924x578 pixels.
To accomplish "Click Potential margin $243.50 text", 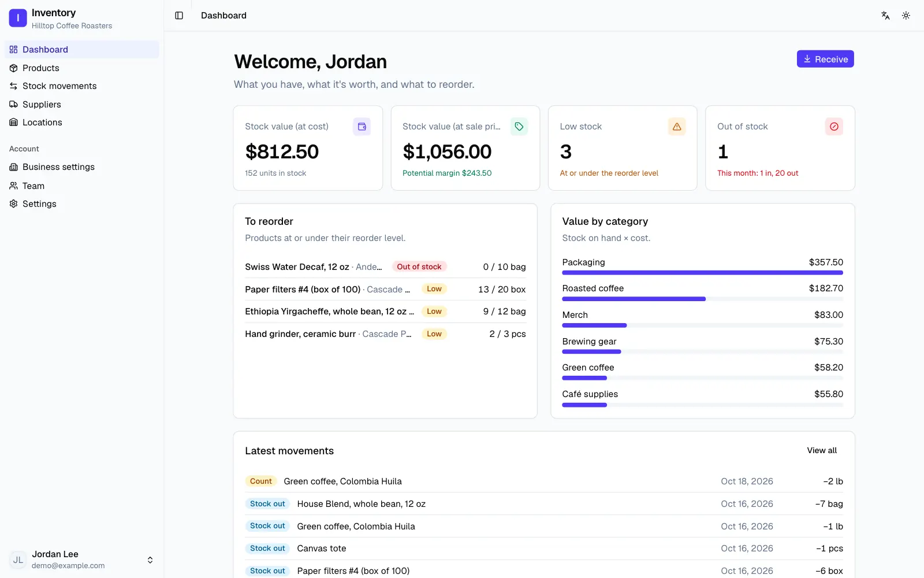I will pyautogui.click(x=447, y=173).
